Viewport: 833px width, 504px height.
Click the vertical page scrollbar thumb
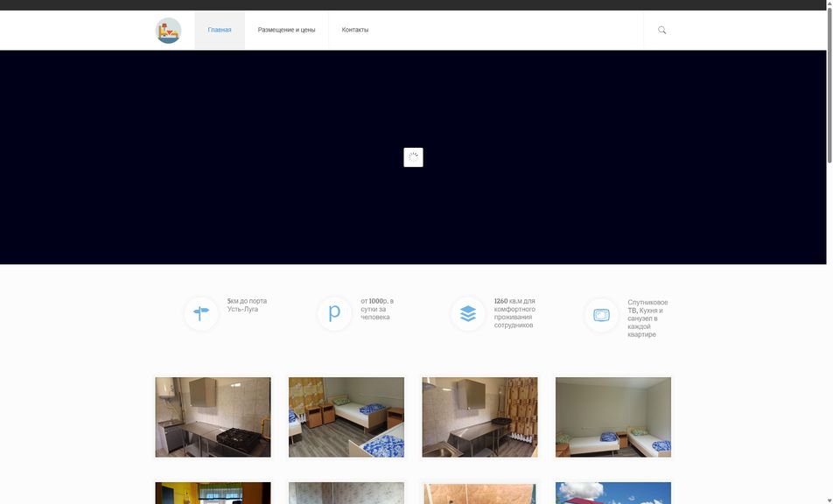point(829,85)
